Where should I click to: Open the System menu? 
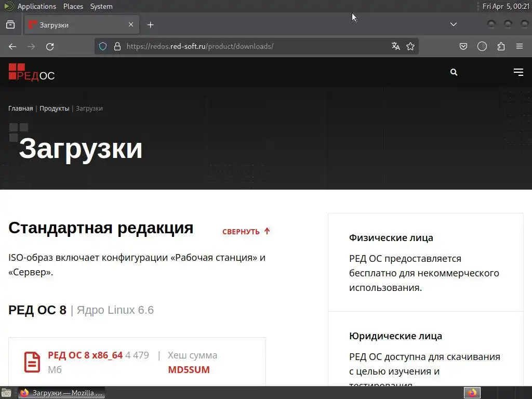pyautogui.click(x=101, y=6)
